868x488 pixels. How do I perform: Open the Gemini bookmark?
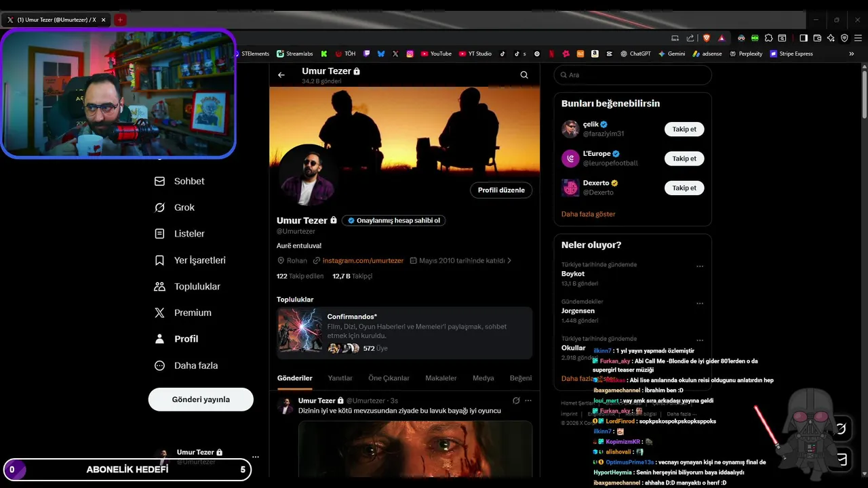pos(671,54)
